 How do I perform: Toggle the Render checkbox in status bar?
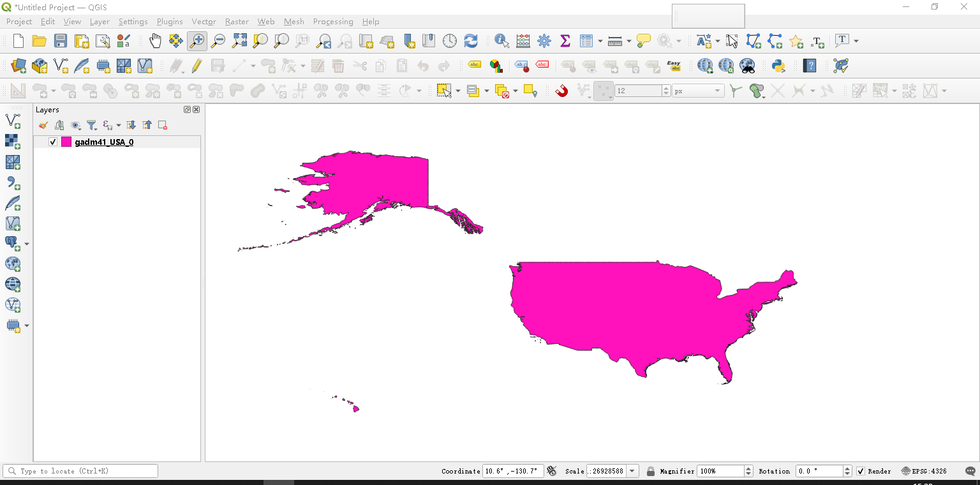click(861, 471)
